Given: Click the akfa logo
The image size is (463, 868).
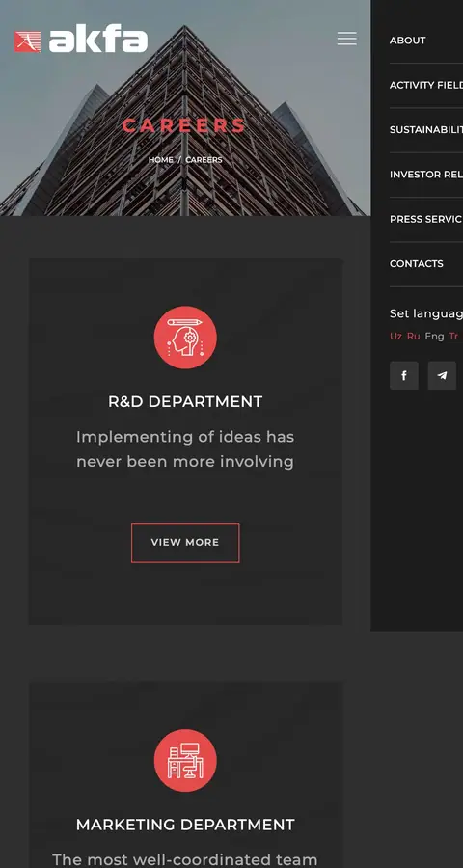Looking at the screenshot, I should point(81,41).
